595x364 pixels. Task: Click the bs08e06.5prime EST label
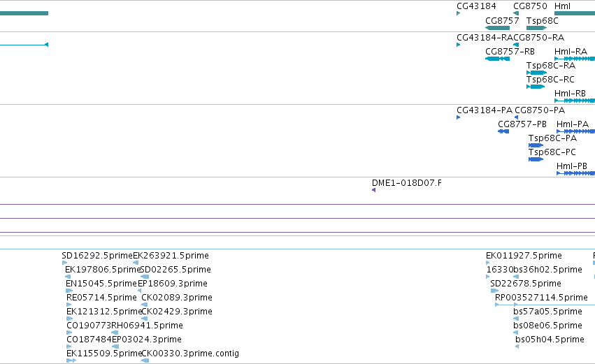[x=547, y=326]
